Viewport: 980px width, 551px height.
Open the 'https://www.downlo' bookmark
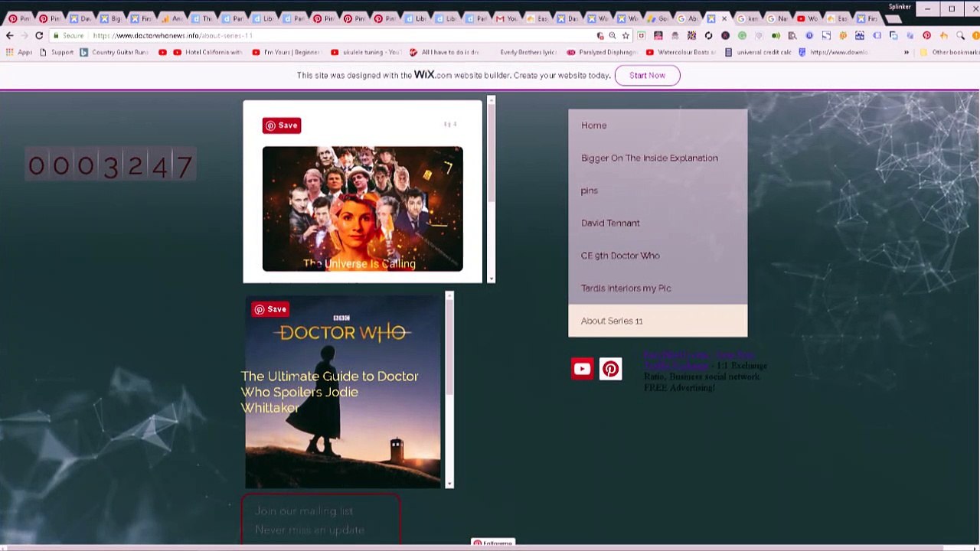(833, 52)
